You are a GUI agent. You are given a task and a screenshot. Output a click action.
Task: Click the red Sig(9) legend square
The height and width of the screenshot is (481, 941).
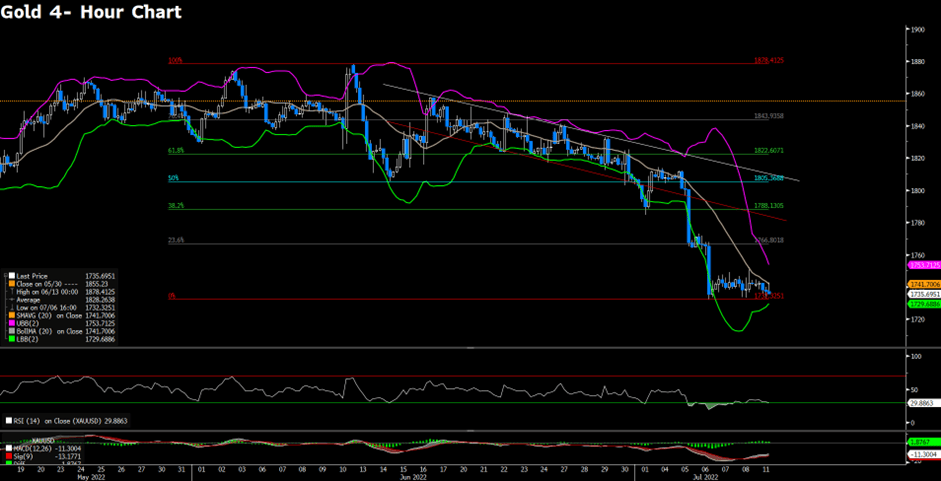click(x=8, y=457)
